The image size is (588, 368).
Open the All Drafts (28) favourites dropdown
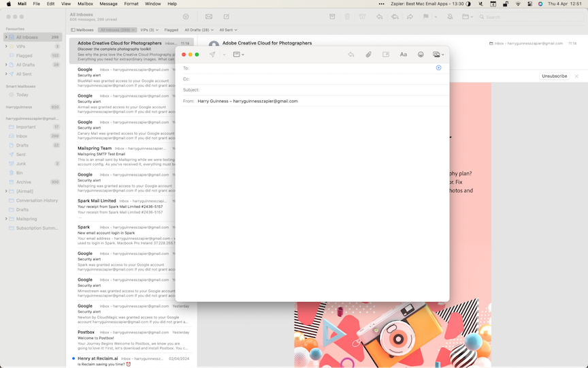tap(199, 30)
